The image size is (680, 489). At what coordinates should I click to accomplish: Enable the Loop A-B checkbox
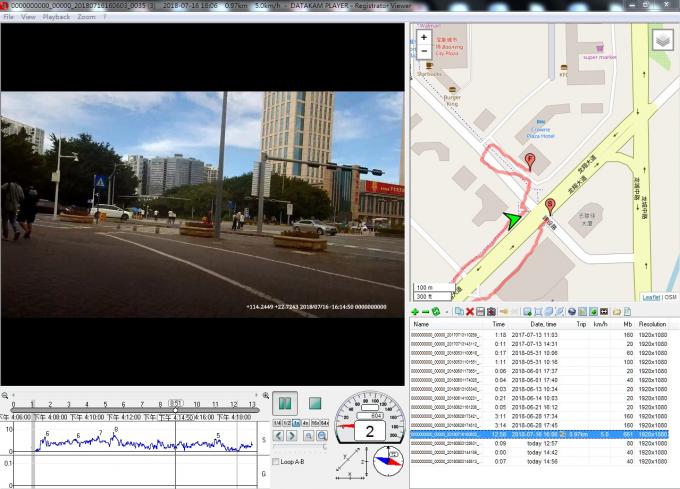coord(276,461)
